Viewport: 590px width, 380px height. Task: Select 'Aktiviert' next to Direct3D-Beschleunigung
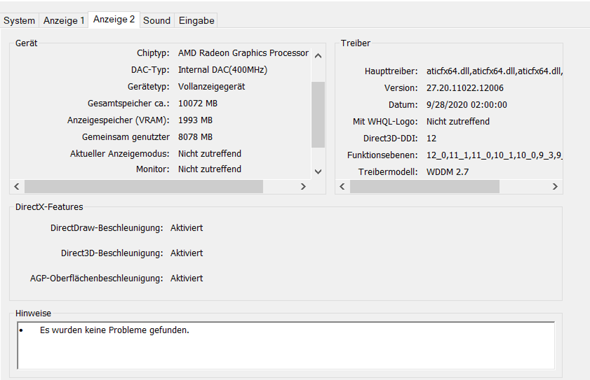[187, 253]
